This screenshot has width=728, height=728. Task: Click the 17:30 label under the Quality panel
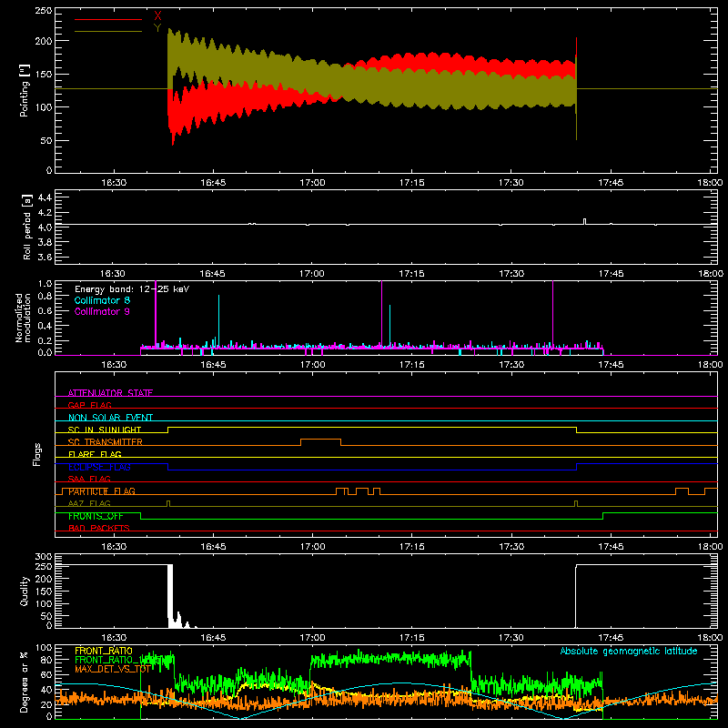click(x=511, y=638)
